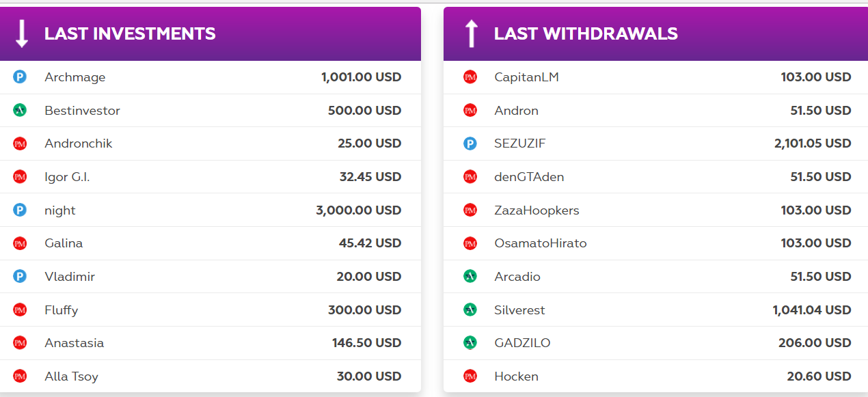Viewport: 868px width, 397px height.
Task: Click the green icon beside GADZILO
Action: (470, 343)
